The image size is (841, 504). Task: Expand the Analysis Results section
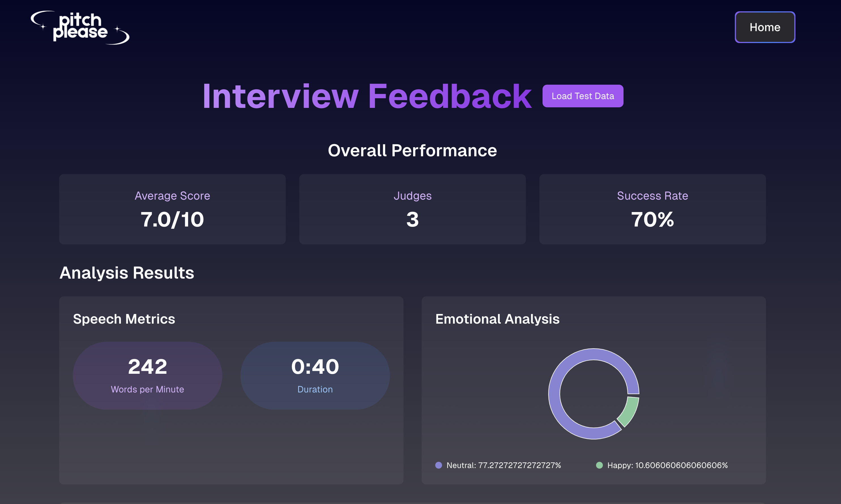pos(127,273)
